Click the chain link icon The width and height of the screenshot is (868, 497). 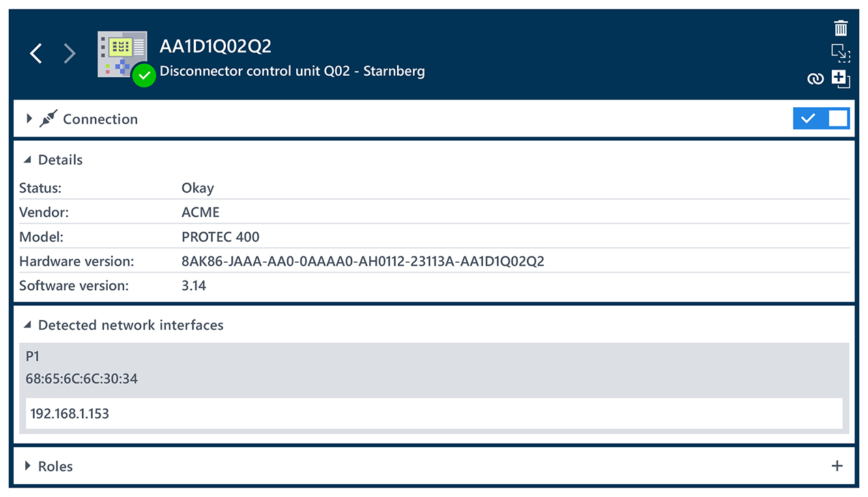pos(815,79)
